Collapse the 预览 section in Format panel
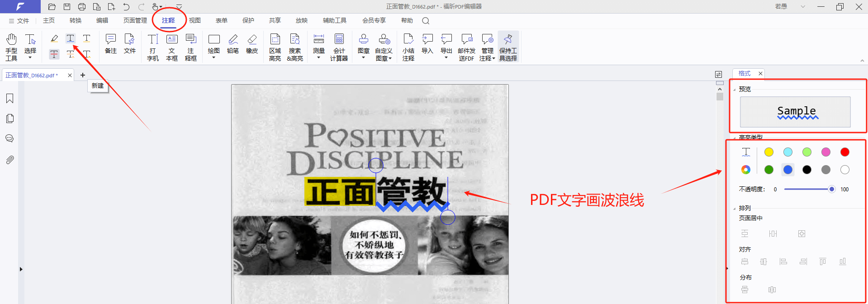The height and width of the screenshot is (304, 868). pyautogui.click(x=734, y=90)
